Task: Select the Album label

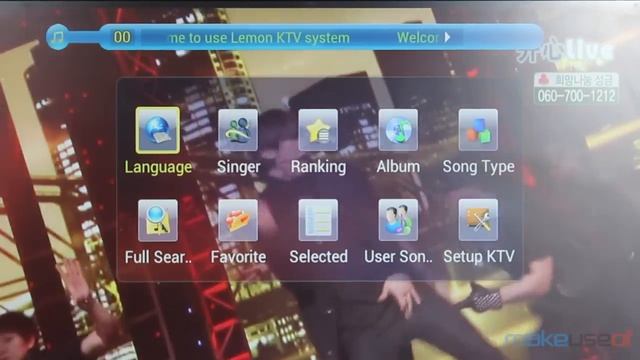Action: (x=398, y=167)
